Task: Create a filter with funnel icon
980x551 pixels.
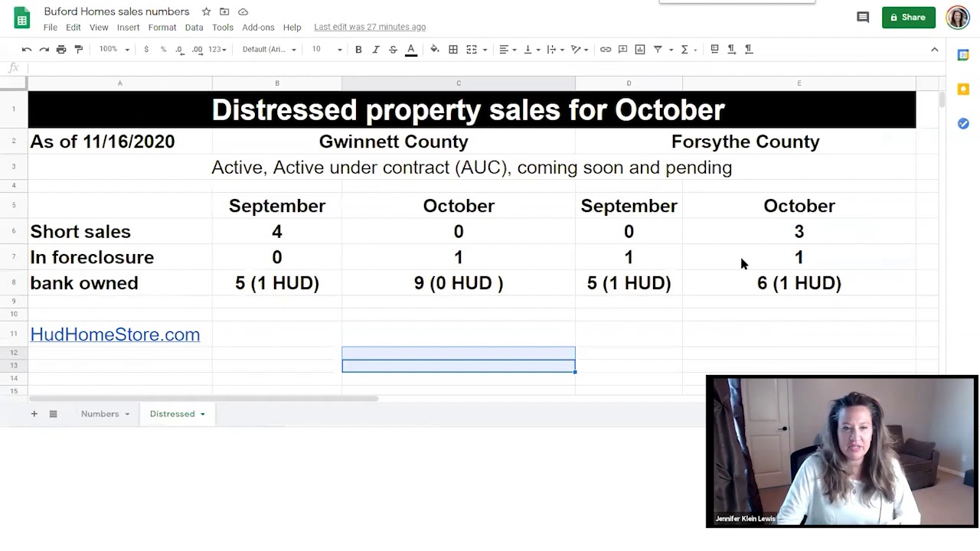Action: click(658, 49)
